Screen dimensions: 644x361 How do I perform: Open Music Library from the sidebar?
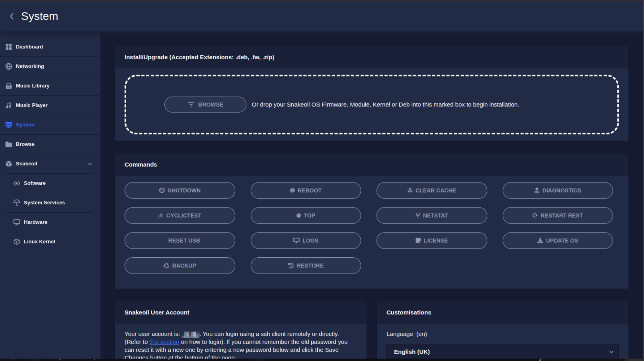click(x=50, y=86)
